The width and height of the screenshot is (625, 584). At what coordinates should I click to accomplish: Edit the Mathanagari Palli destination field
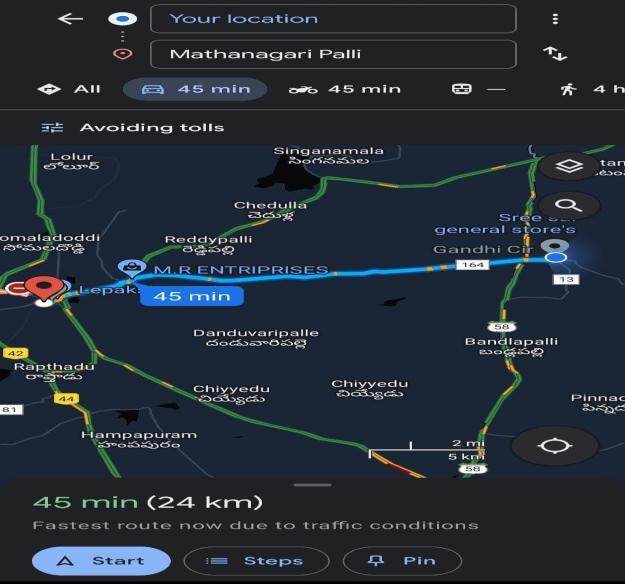(x=333, y=54)
